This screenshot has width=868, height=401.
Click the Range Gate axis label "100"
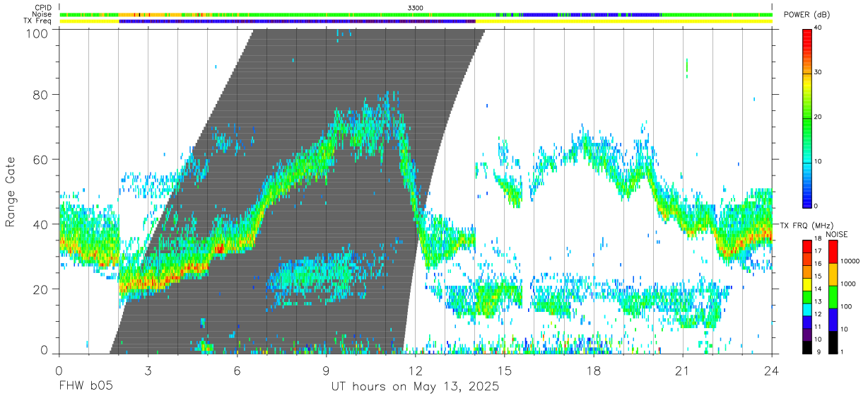38,33
